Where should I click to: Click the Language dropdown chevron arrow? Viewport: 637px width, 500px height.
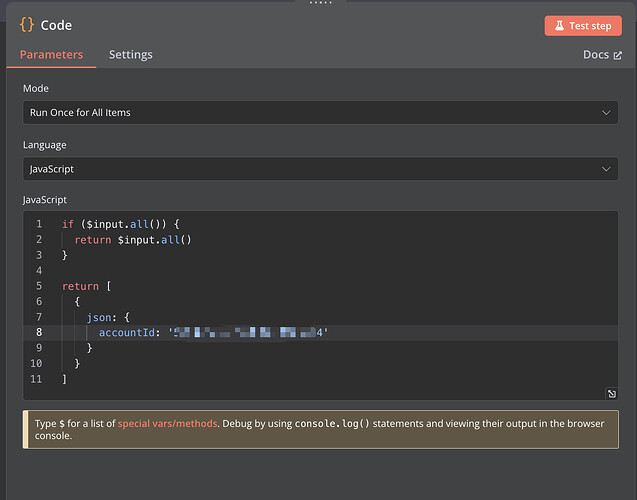click(x=606, y=169)
